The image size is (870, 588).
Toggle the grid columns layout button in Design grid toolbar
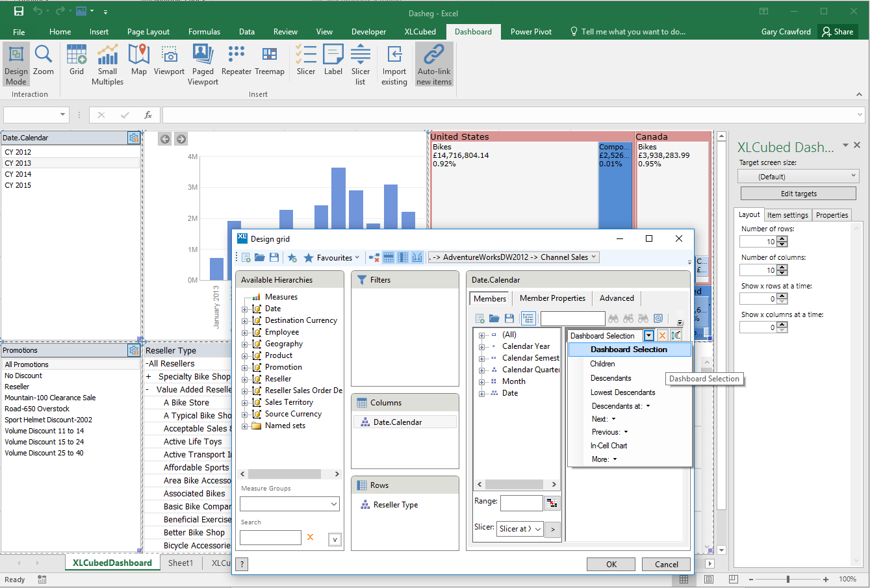[403, 258]
